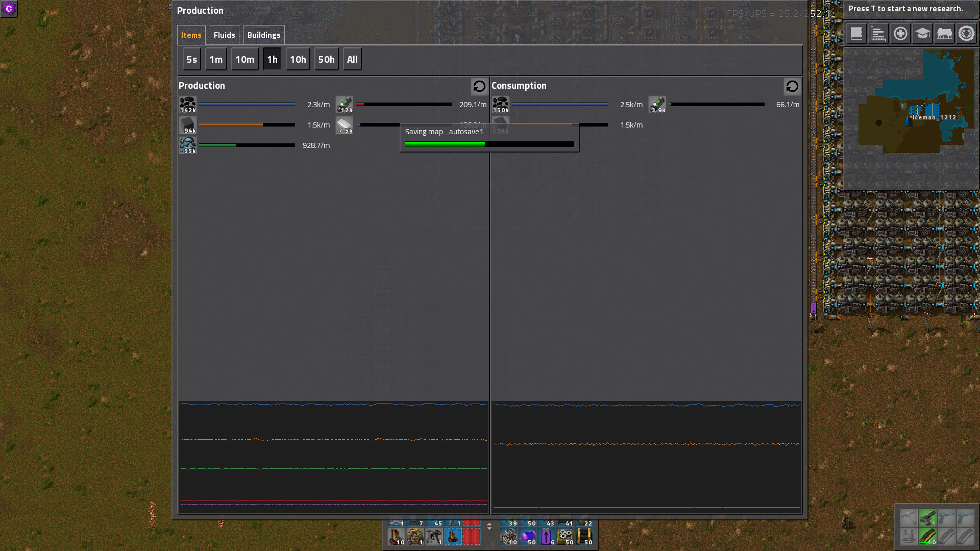Reset the Production panel precision
980x551 pixels.
point(479,86)
